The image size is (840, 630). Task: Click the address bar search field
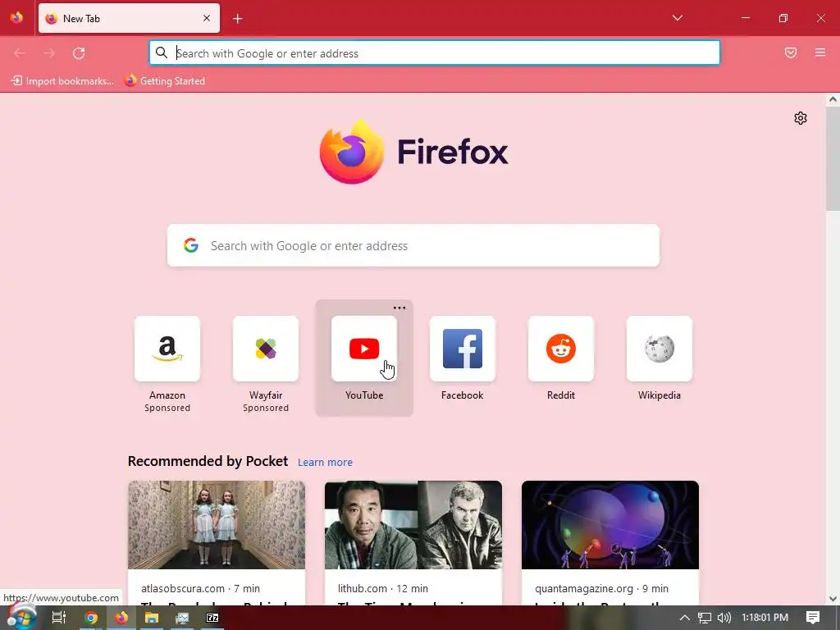[x=435, y=53]
